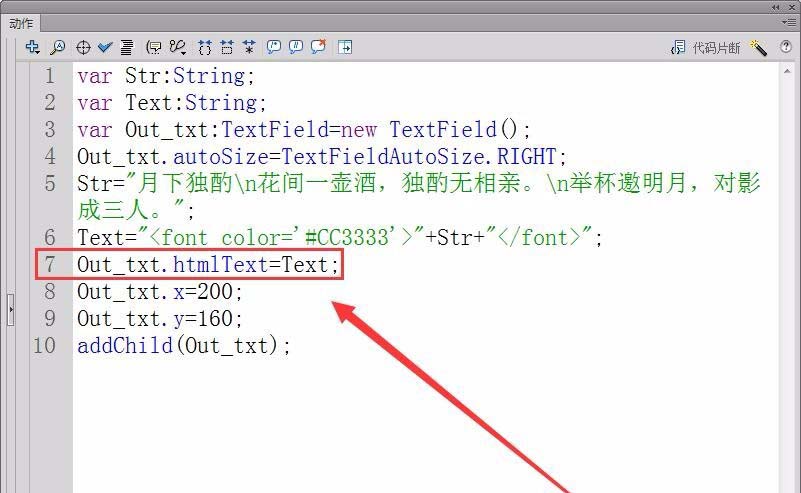Click the wrapped text 成三人。";
Image resolution: width=801 pixels, height=493 pixels.
coord(136,210)
